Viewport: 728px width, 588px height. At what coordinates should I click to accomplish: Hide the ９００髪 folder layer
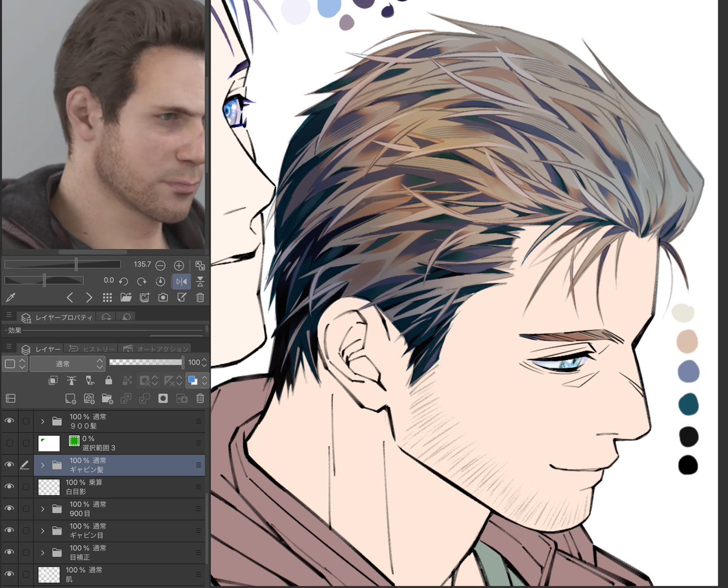click(9, 421)
